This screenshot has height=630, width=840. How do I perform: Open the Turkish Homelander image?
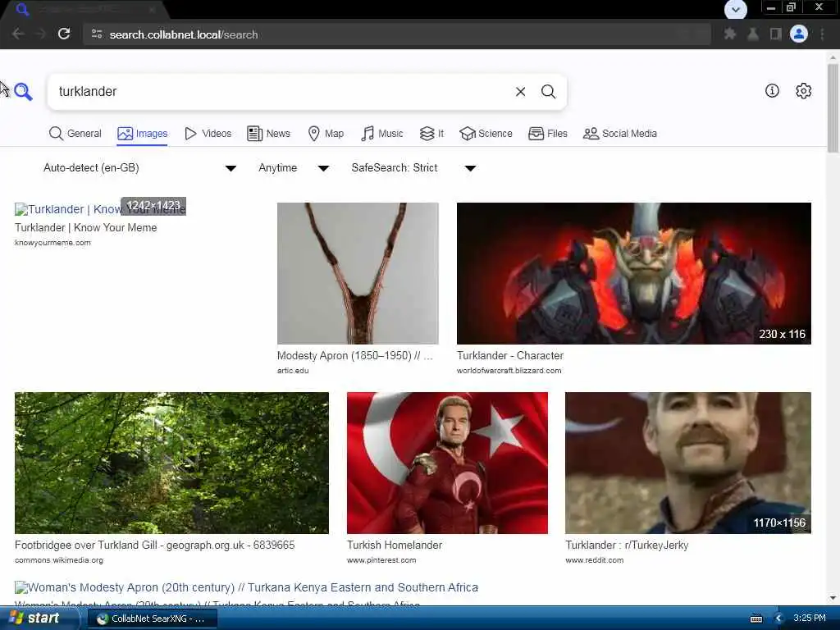click(447, 463)
